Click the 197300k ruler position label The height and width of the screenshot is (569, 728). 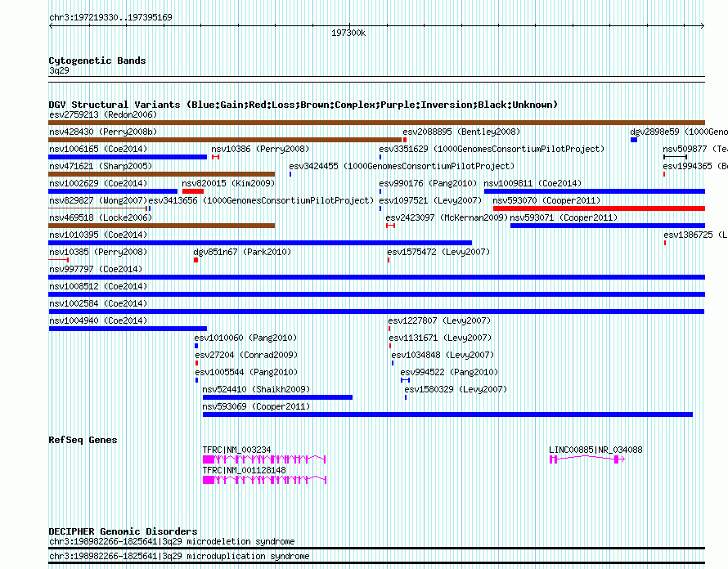point(348,33)
